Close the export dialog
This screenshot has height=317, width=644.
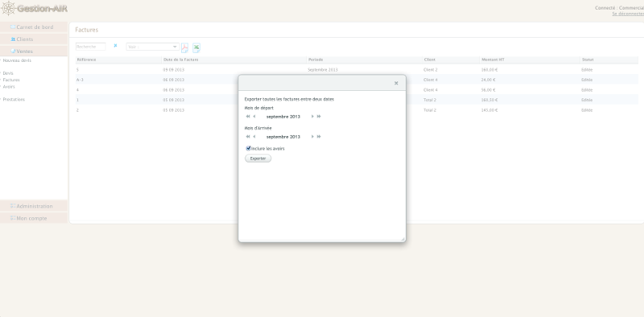396,84
